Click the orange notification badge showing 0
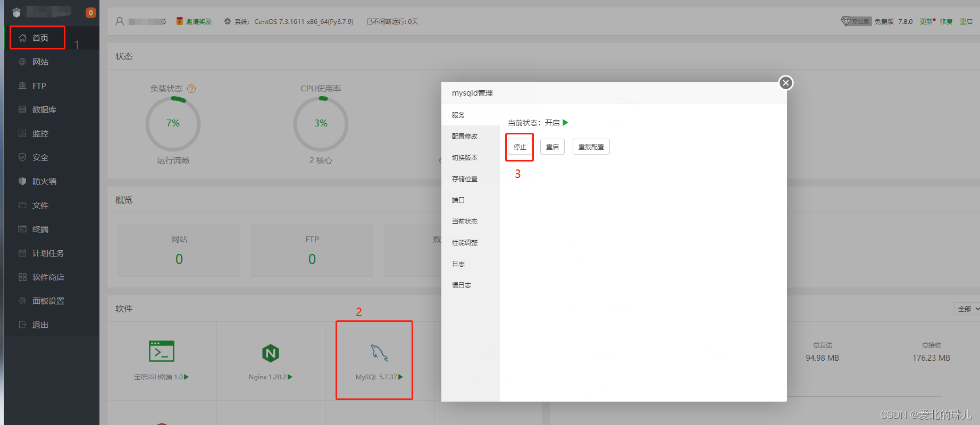 [x=91, y=13]
